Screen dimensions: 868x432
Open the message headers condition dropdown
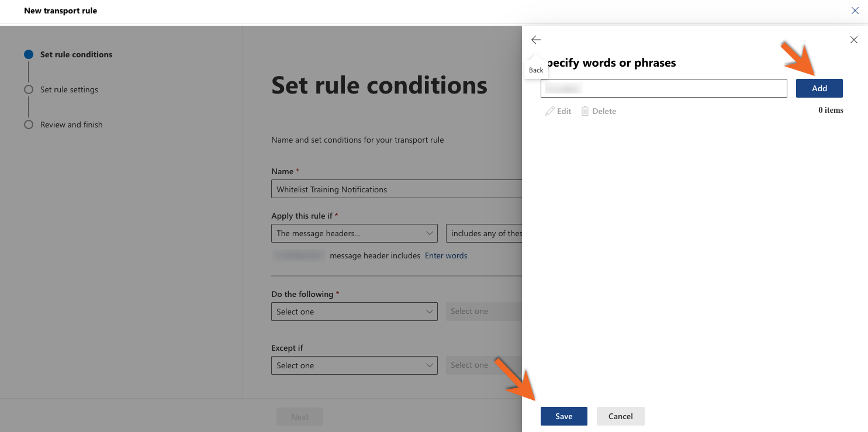[354, 233]
